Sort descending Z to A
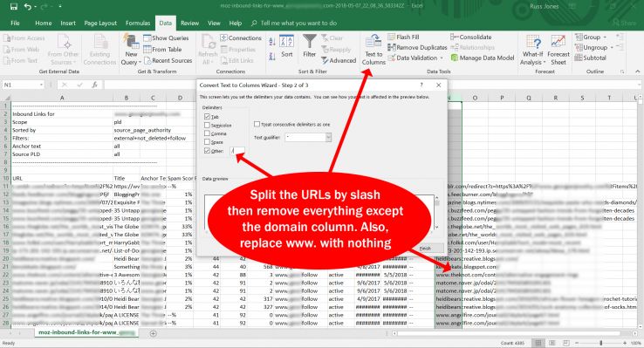 (272, 57)
